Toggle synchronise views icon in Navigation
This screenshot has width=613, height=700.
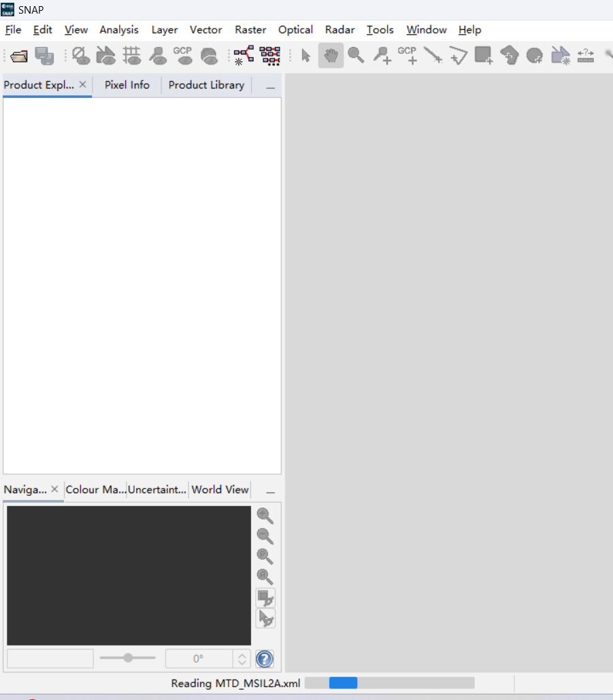[x=265, y=598]
